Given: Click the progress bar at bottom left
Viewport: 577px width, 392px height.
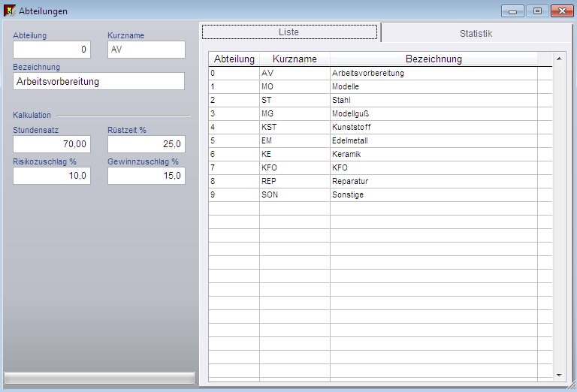Looking at the screenshot, I should 99,378.
